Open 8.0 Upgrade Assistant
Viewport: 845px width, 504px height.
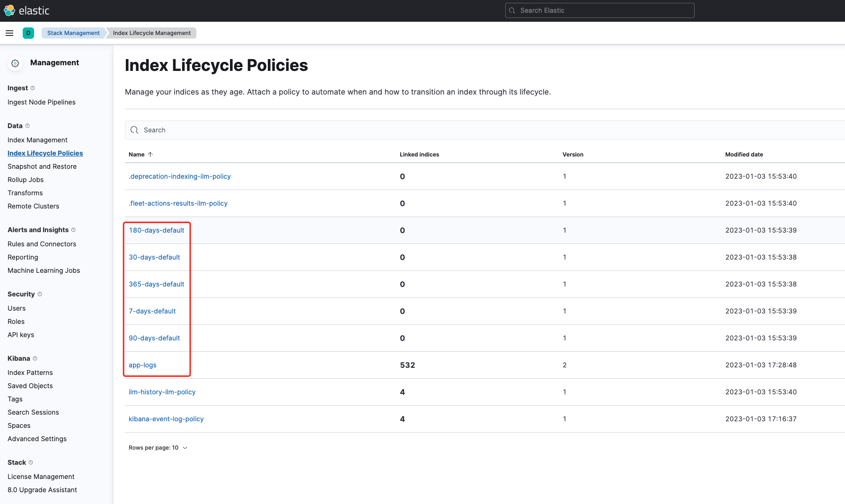[42, 490]
